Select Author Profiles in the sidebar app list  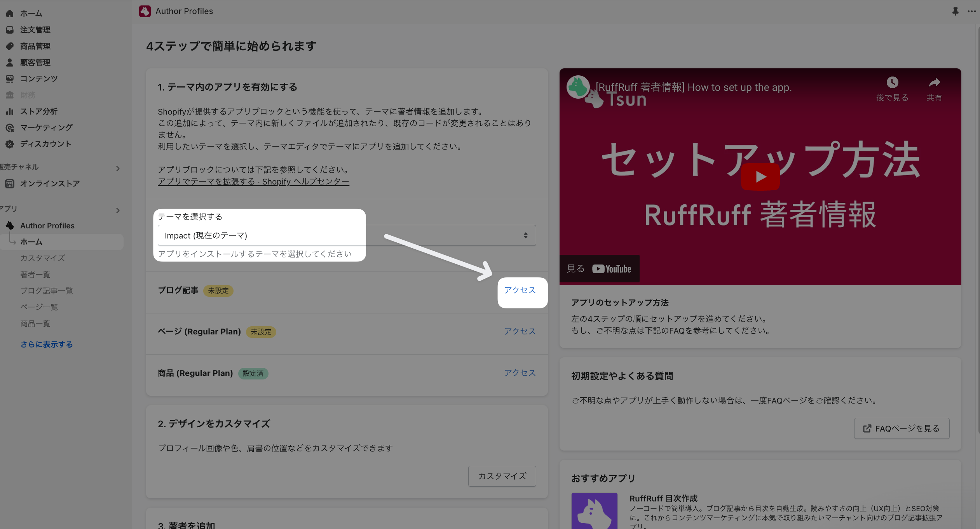pos(47,226)
